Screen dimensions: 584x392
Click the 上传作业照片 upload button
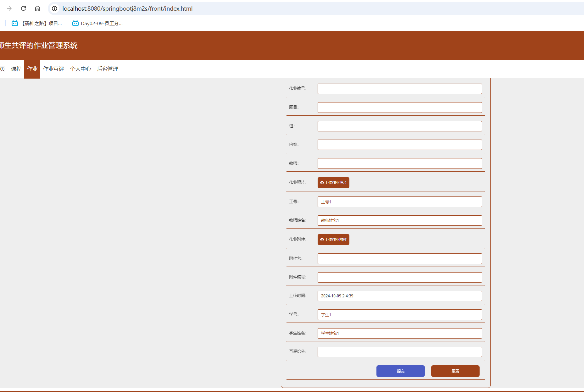pyautogui.click(x=333, y=183)
